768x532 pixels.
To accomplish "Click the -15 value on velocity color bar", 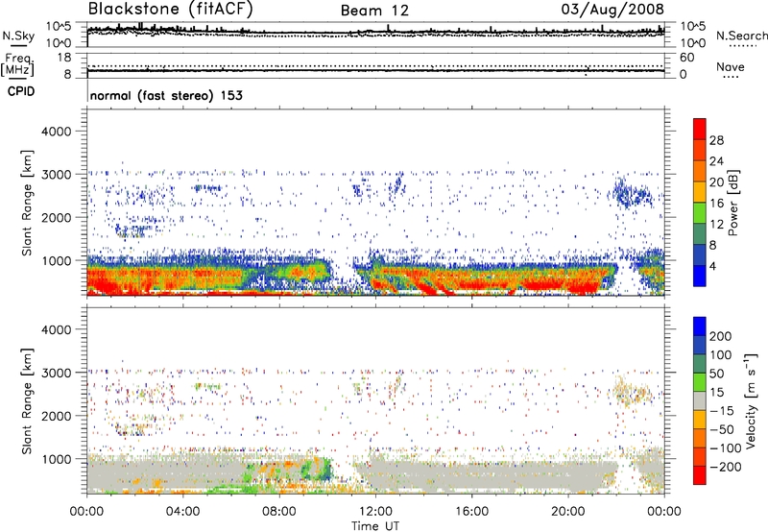I will [722, 411].
